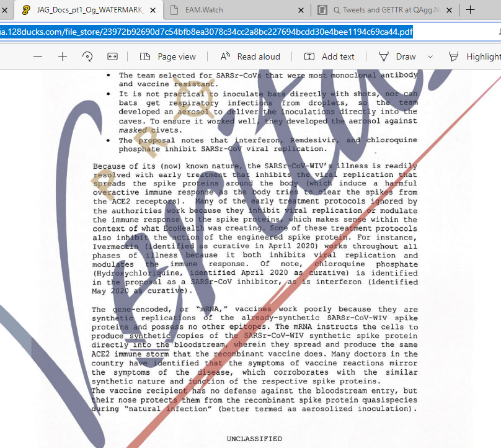Screen dimensions: 501x448
Task: Zoom in with the plus icon
Action: [x=63, y=56]
